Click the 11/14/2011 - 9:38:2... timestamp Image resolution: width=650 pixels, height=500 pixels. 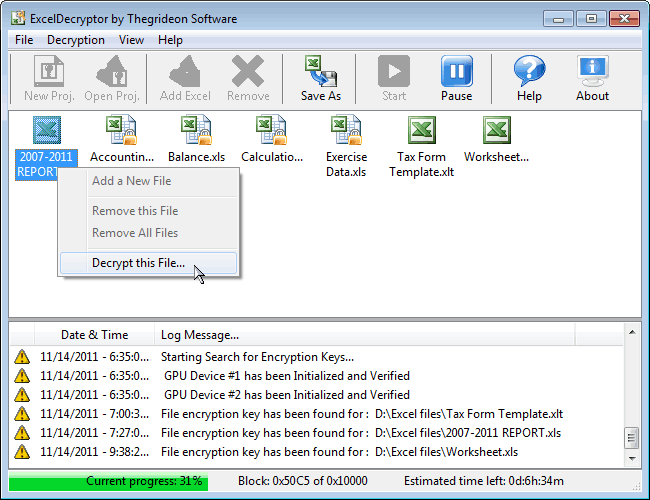pyautogui.click(x=95, y=452)
